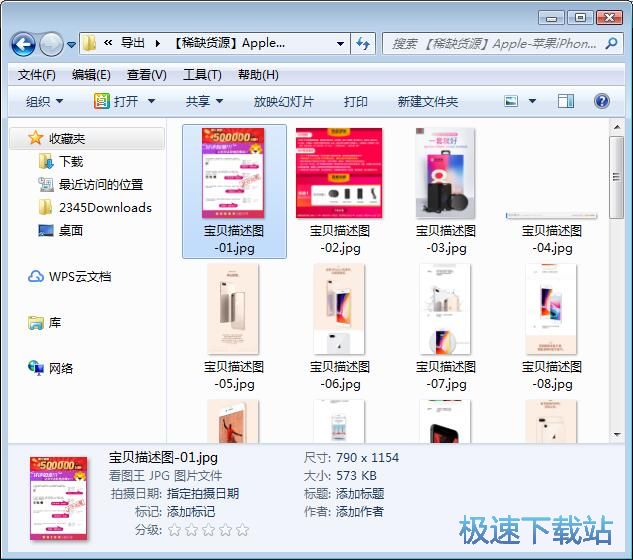633x560 pixels.
Task: Click the 导出 breadcrumb segment
Action: [133, 43]
